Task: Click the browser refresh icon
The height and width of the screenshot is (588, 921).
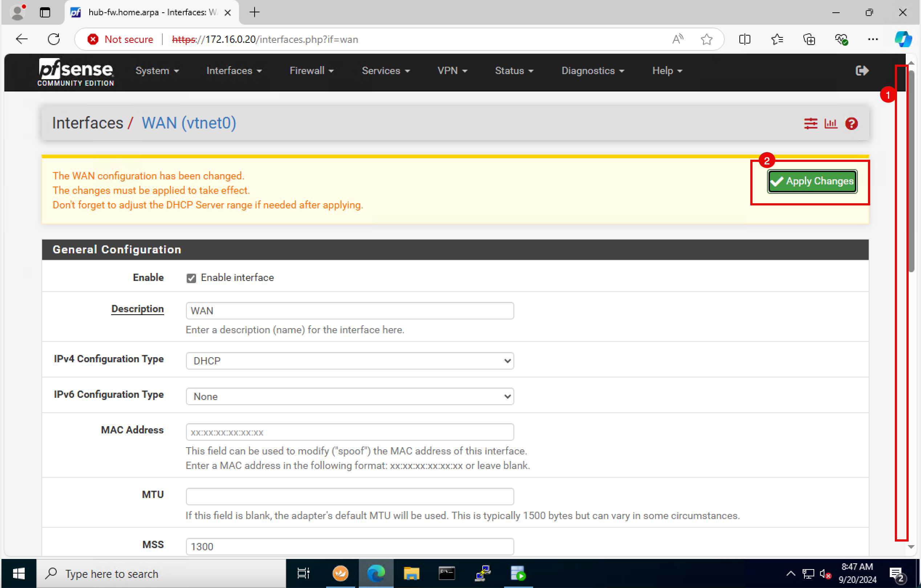Action: point(54,39)
